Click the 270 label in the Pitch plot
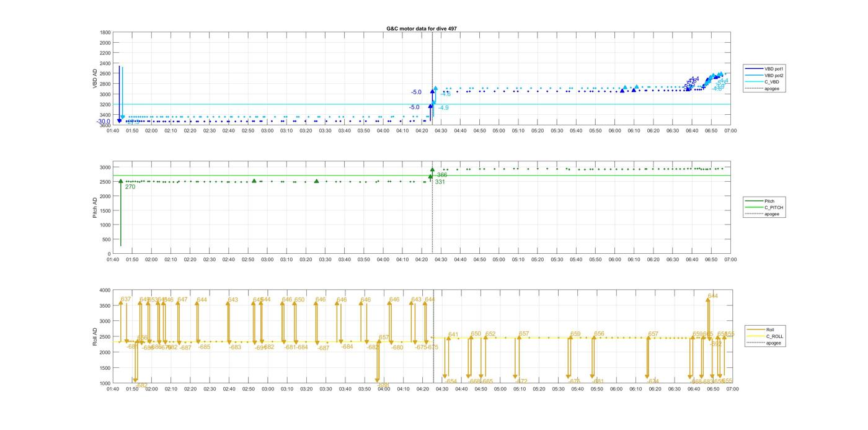The image size is (868, 430). pos(130,187)
